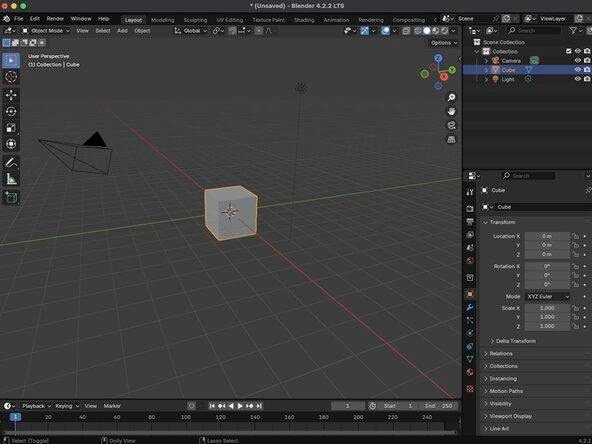Image resolution: width=592 pixels, height=444 pixels.
Task: Switch to the Sculpting workspace tab
Action: (195, 20)
